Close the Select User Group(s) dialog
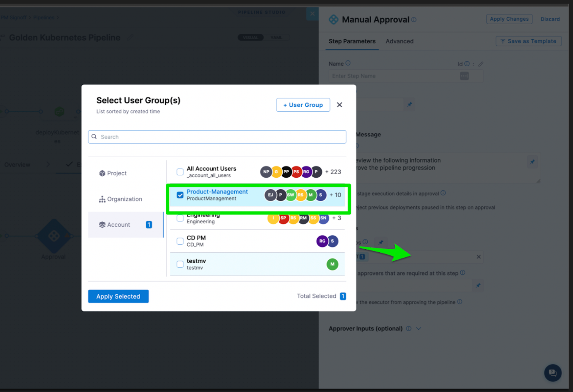The height and width of the screenshot is (392, 573). (x=339, y=105)
